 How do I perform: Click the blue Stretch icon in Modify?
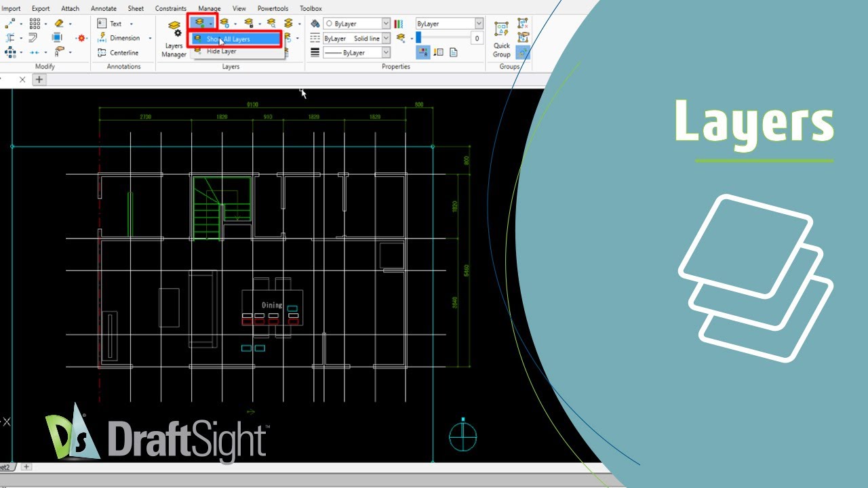(x=57, y=38)
